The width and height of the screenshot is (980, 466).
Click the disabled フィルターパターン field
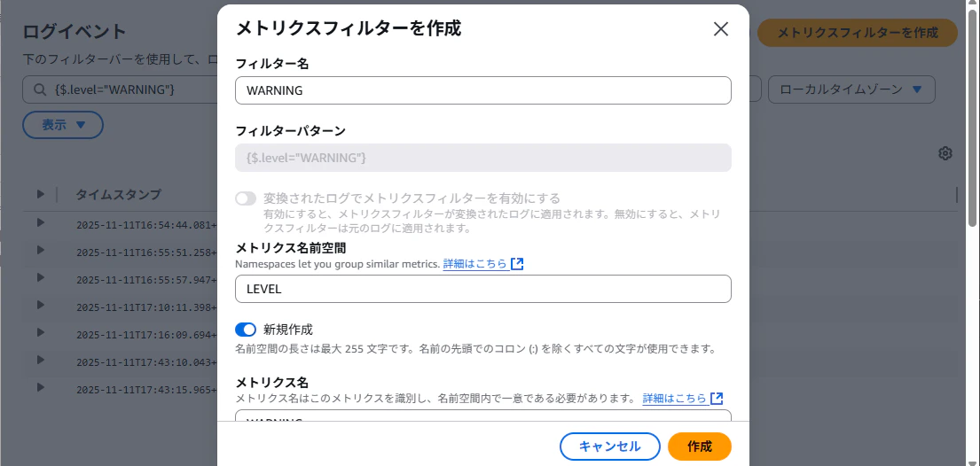pyautogui.click(x=483, y=158)
